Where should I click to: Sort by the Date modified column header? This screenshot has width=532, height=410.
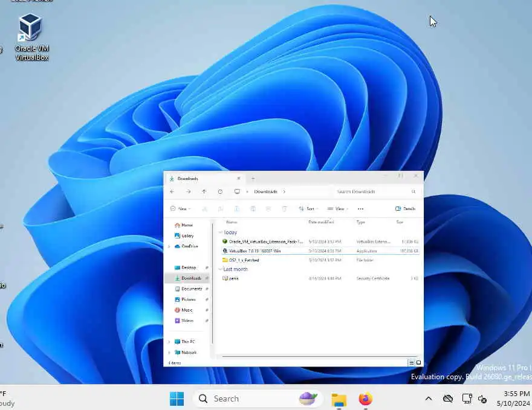321,222
